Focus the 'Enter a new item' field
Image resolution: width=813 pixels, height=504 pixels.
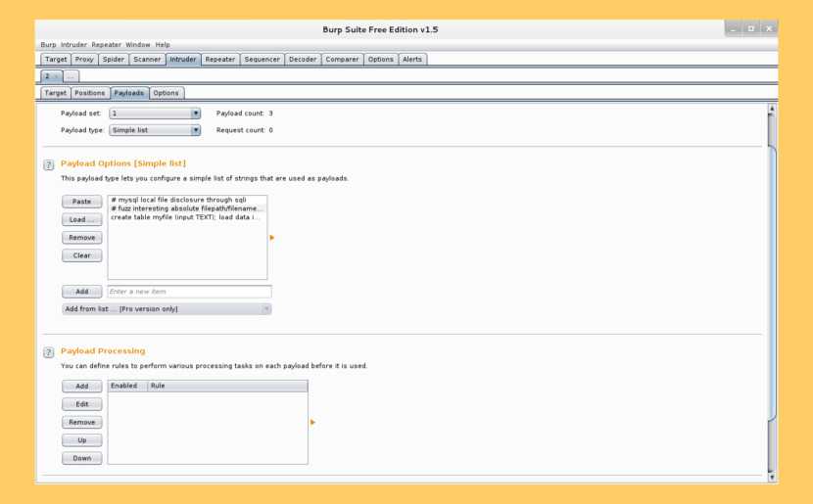tap(189, 291)
